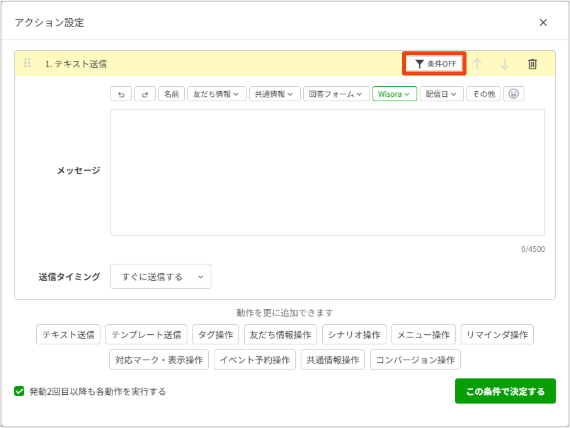Expand the Wisora dropdown

(394, 94)
